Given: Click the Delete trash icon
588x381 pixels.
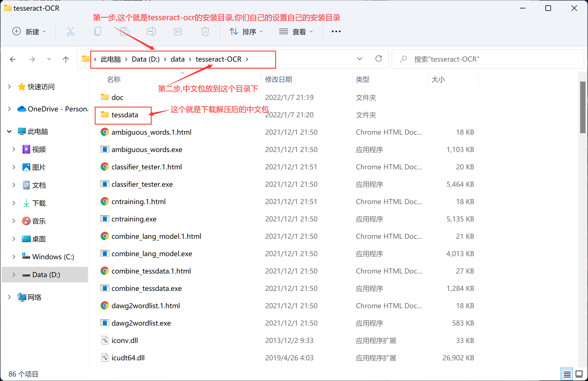Looking at the screenshot, I should (x=205, y=31).
